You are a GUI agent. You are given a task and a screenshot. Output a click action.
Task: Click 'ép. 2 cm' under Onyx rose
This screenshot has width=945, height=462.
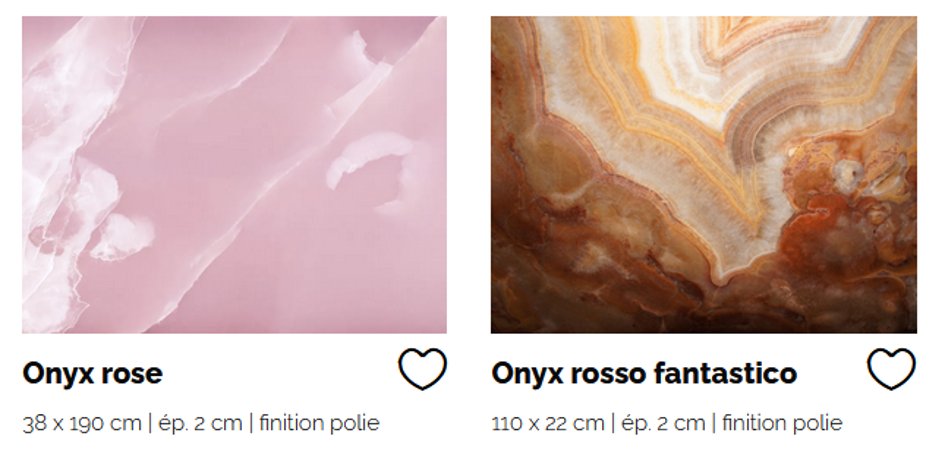(200, 423)
